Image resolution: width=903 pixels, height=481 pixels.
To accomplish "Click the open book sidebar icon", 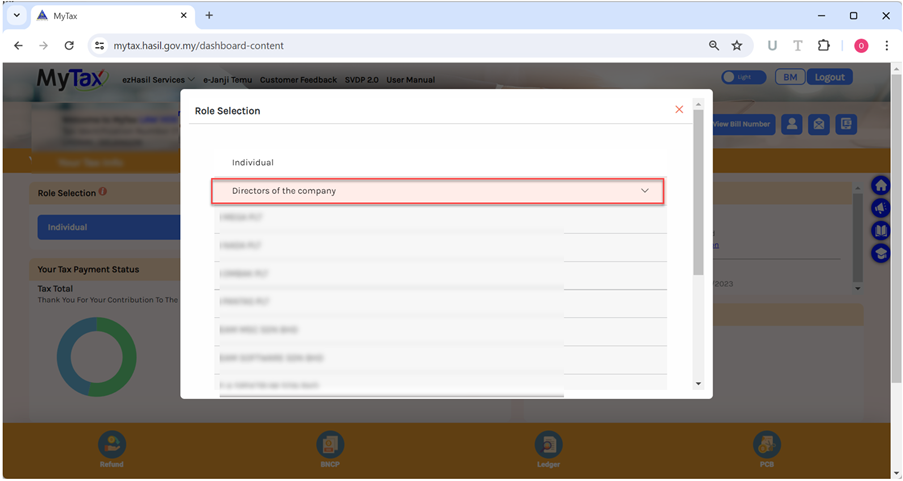I will click(x=881, y=230).
